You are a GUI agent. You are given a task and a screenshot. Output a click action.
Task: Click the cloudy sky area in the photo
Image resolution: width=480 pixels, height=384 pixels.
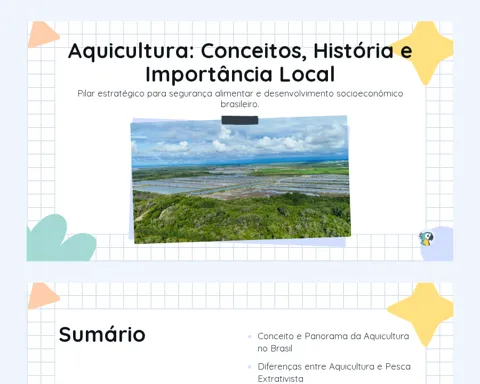click(240, 142)
